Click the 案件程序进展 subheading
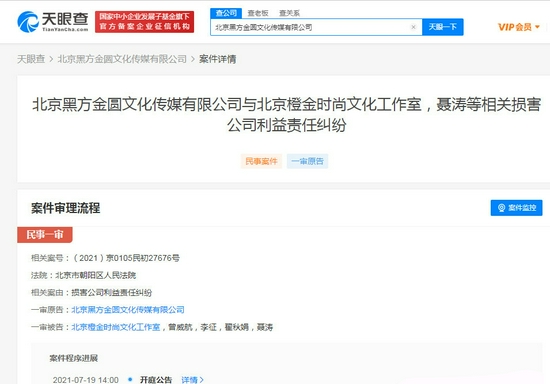The height and width of the screenshot is (384, 550). point(74,358)
